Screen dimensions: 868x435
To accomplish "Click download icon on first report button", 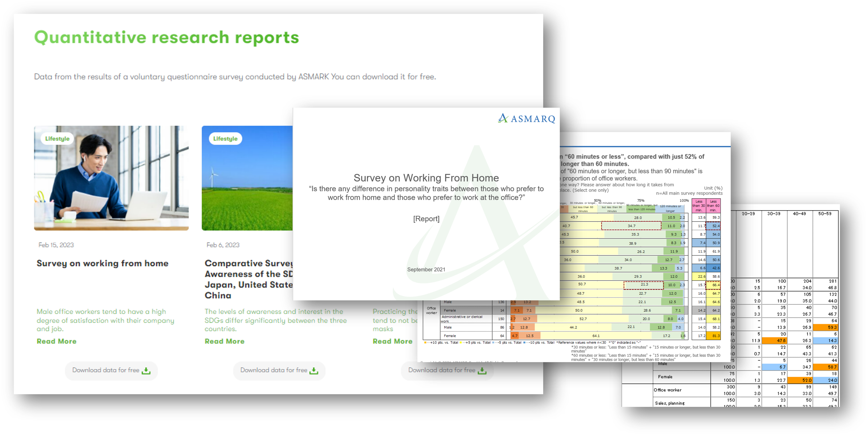I will pos(146,371).
